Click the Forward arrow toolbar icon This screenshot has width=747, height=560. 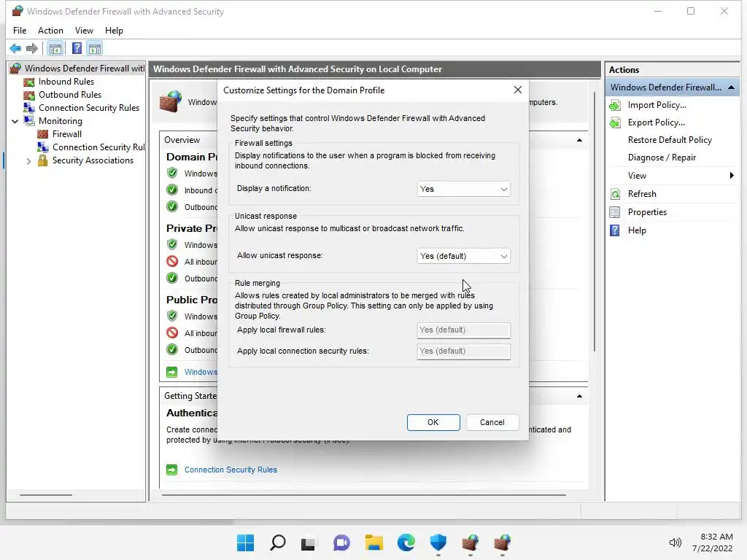32,48
